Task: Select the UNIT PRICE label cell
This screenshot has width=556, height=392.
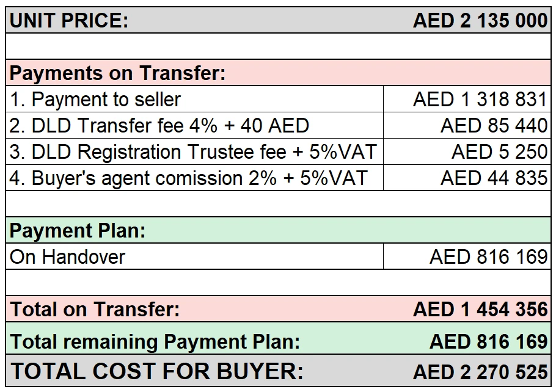Action: tap(69, 20)
